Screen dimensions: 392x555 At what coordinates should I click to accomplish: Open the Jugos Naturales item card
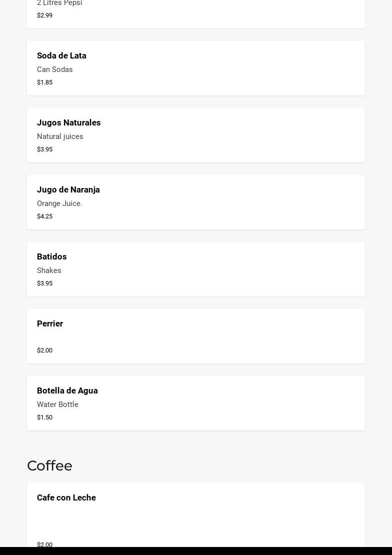point(196,135)
